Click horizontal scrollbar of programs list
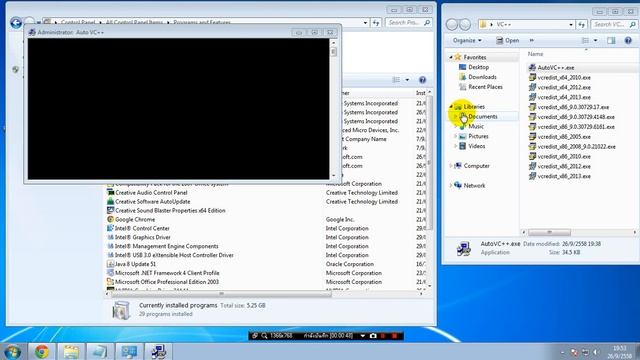640x360 pixels. coord(221,293)
